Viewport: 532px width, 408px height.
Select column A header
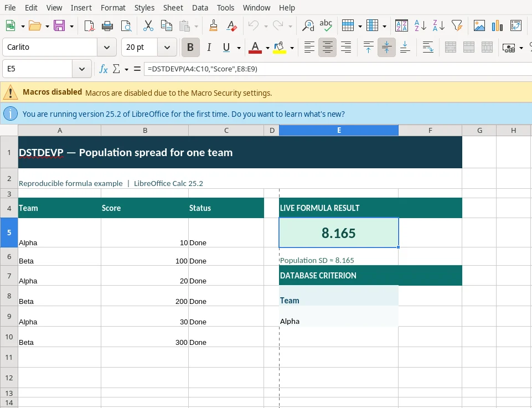[60, 130]
